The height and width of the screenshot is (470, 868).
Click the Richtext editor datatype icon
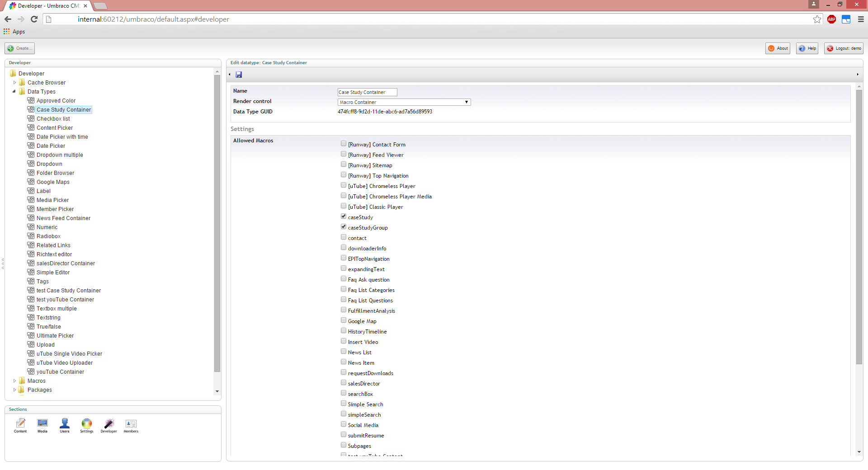pyautogui.click(x=31, y=254)
